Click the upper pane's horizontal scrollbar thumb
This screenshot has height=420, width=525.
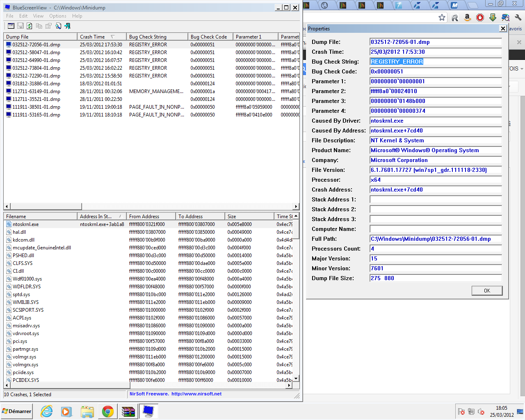click(46, 206)
